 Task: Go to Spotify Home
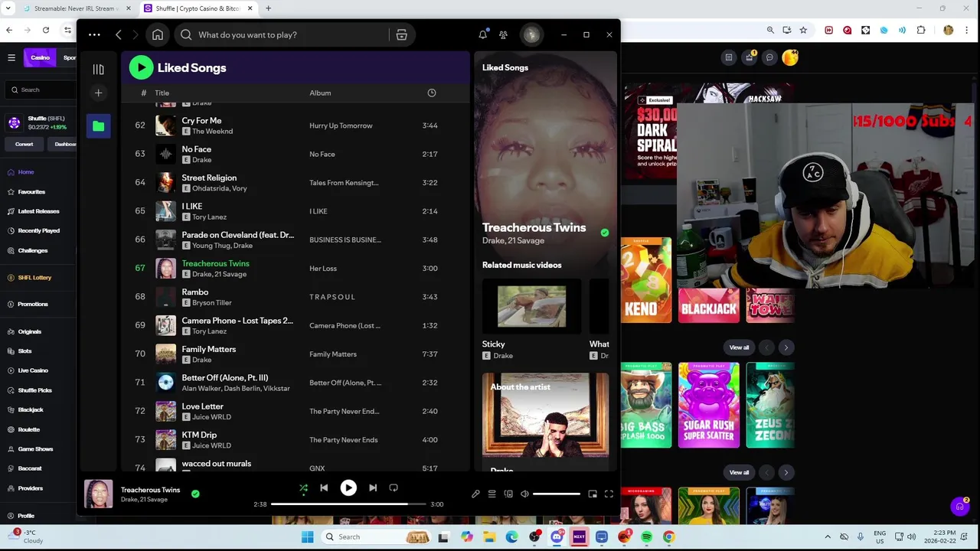pyautogui.click(x=158, y=34)
